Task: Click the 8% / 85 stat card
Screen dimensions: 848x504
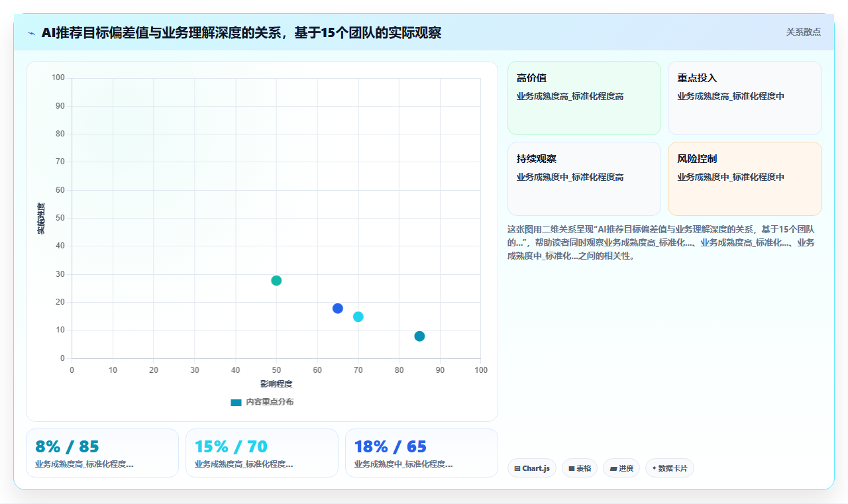Action: pos(102,453)
